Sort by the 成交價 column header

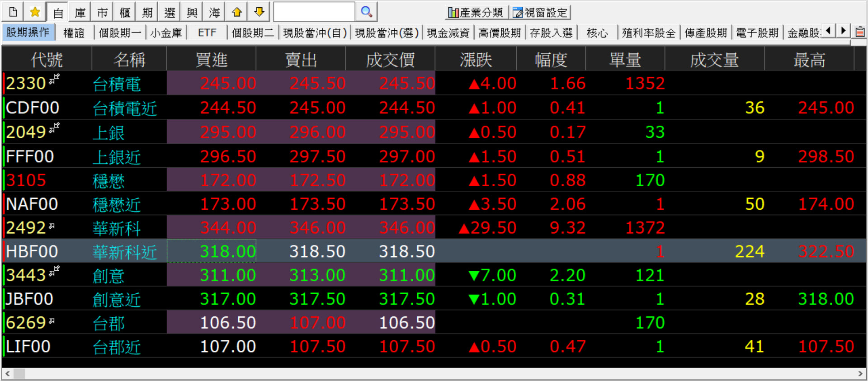(390, 60)
